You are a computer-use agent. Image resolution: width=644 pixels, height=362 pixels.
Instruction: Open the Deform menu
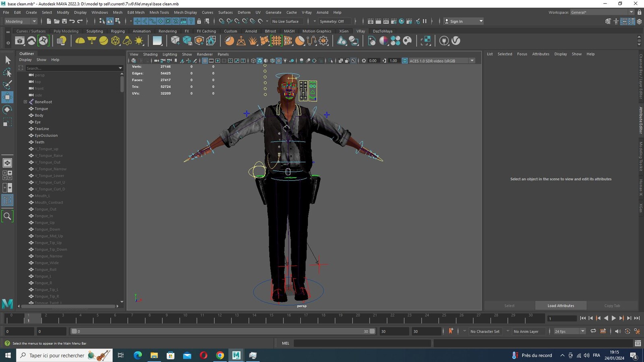click(x=244, y=12)
